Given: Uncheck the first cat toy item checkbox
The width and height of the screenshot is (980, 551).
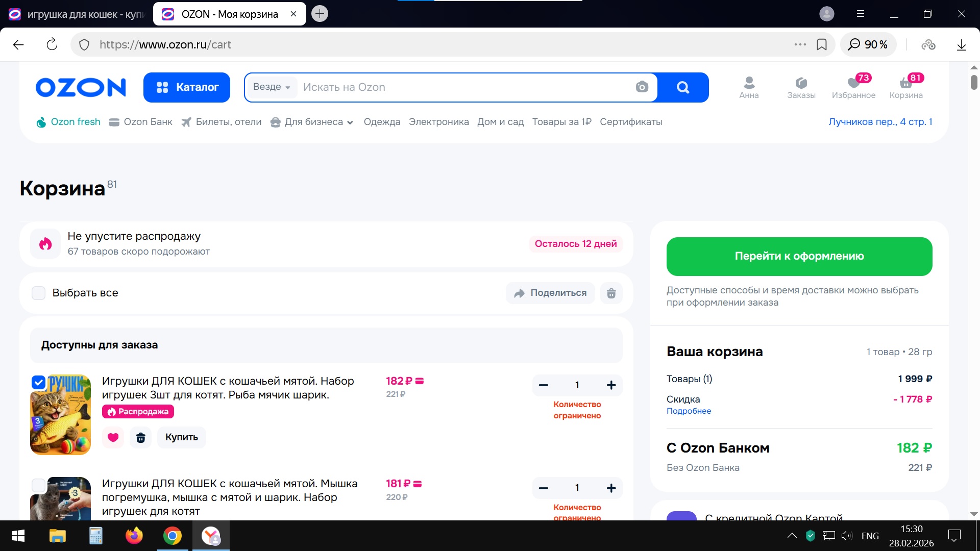Looking at the screenshot, I should [39, 382].
